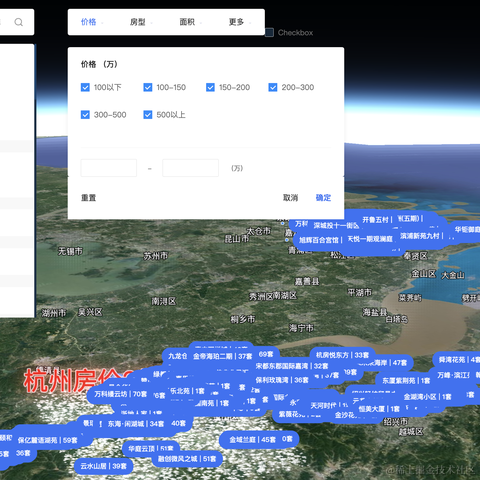
Task: Click the 嘉善县 map label
Action: coord(307,281)
